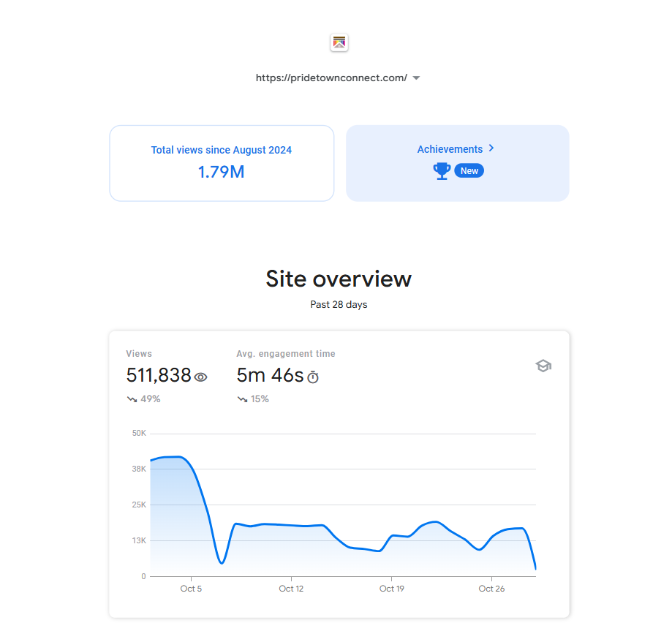Click the downward trend icon beside 49%

click(132, 399)
